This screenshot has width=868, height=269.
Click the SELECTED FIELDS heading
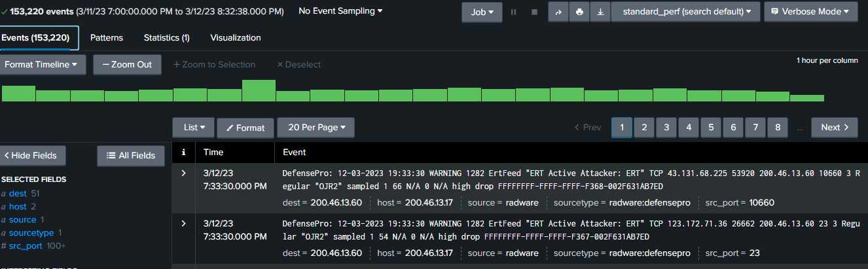[x=34, y=179]
